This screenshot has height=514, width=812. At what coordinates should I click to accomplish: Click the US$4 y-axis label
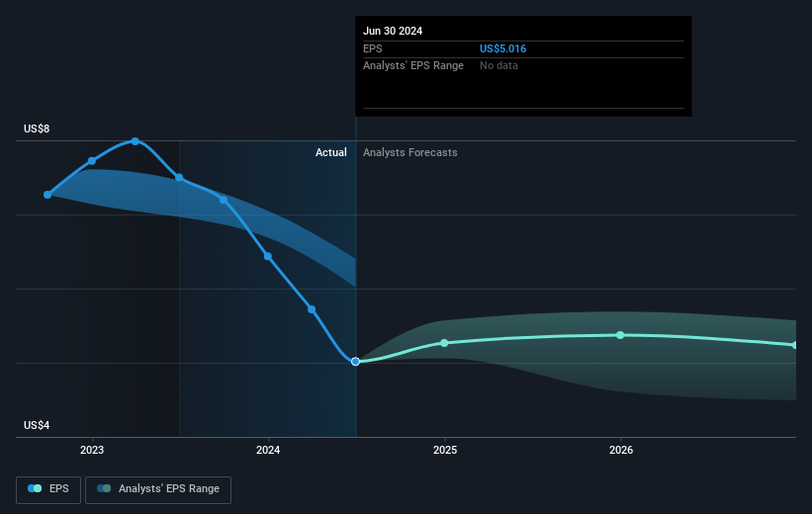(x=37, y=425)
